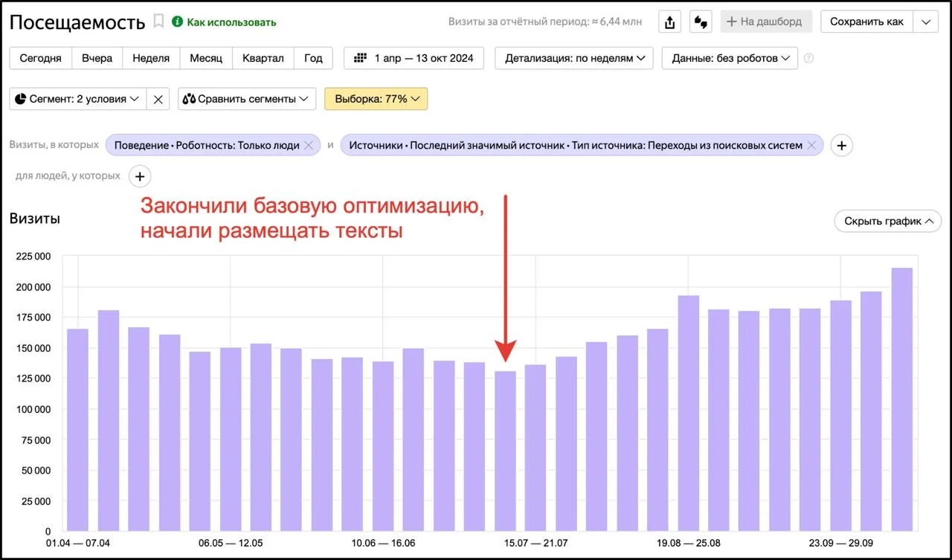
Task: Click the compare periods icon button
Action: [x=701, y=22]
